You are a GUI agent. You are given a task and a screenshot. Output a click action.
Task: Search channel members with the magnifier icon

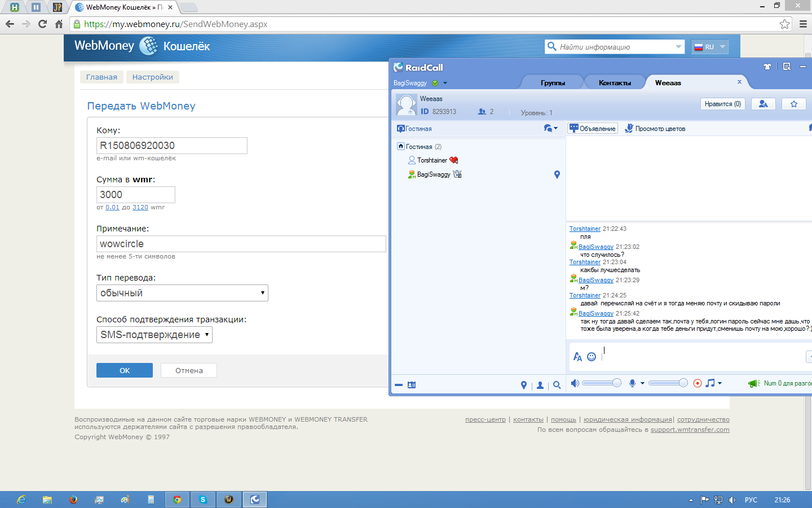[x=557, y=385]
